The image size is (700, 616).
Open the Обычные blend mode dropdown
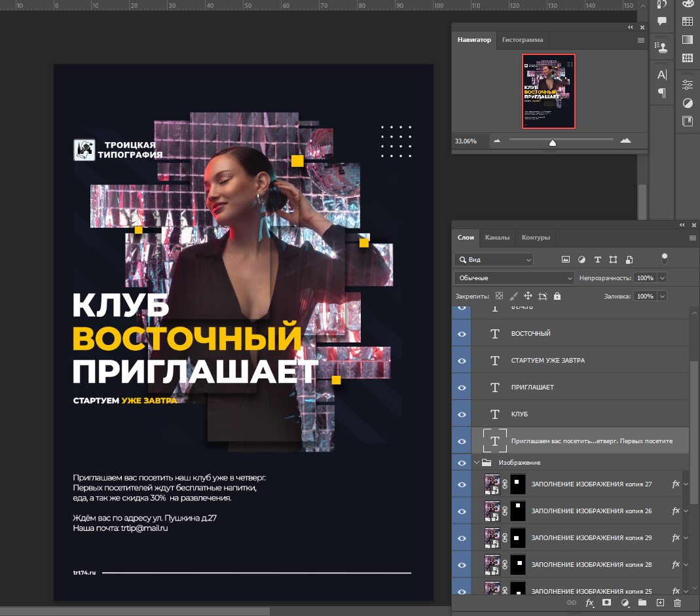coord(514,278)
